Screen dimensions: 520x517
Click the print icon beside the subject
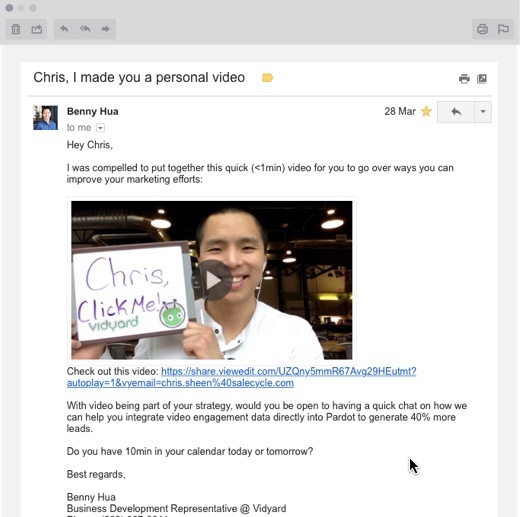(x=464, y=79)
